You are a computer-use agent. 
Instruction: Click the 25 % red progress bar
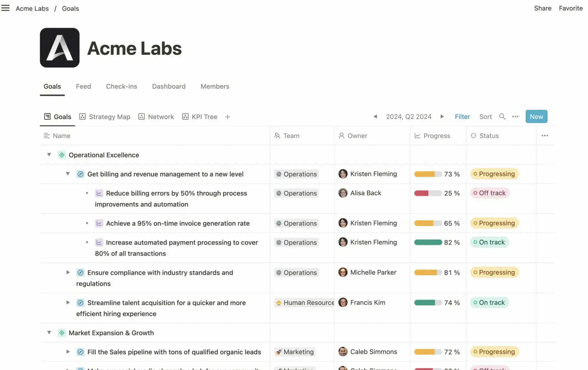click(x=428, y=193)
